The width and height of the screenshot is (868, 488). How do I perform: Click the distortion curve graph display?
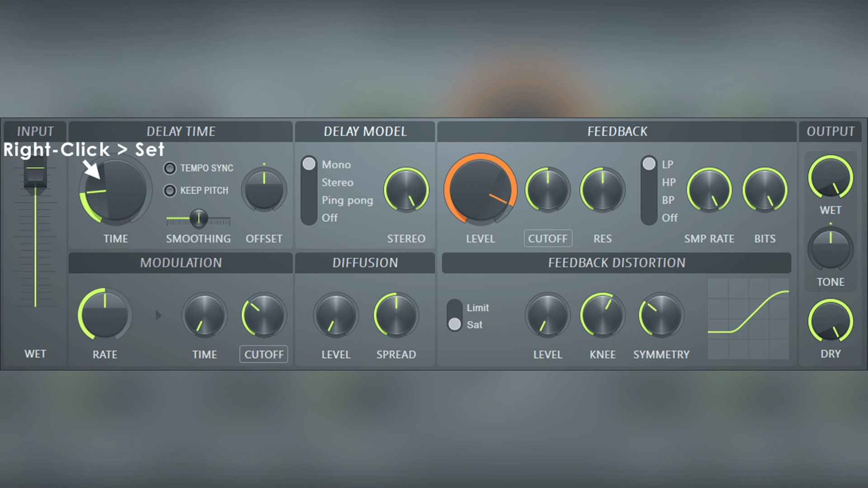pyautogui.click(x=748, y=319)
